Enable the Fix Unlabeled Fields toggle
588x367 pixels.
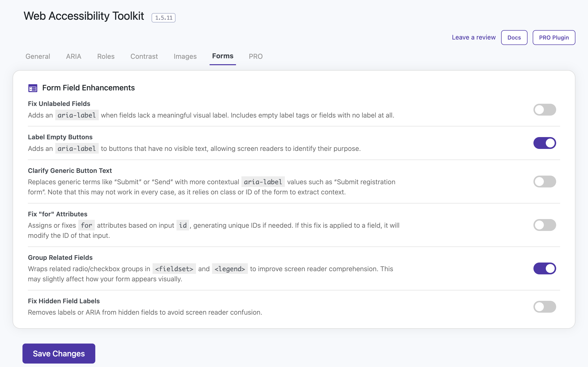pyautogui.click(x=544, y=110)
